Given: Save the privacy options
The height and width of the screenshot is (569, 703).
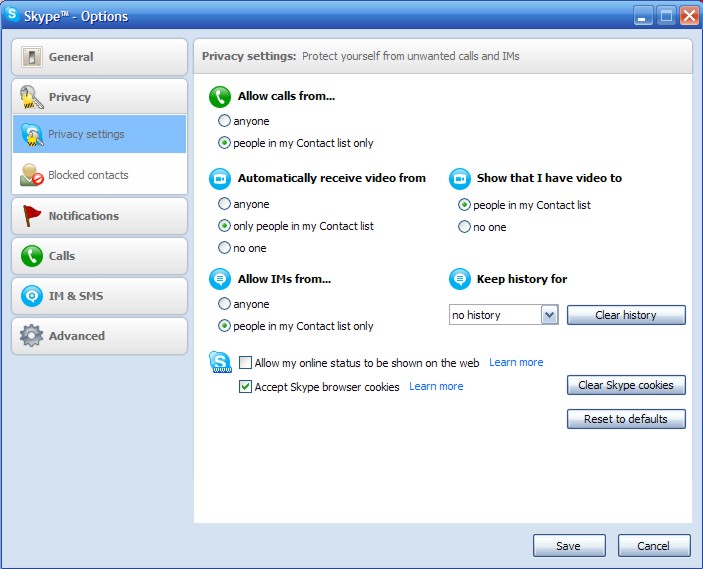Looking at the screenshot, I should tap(569, 546).
